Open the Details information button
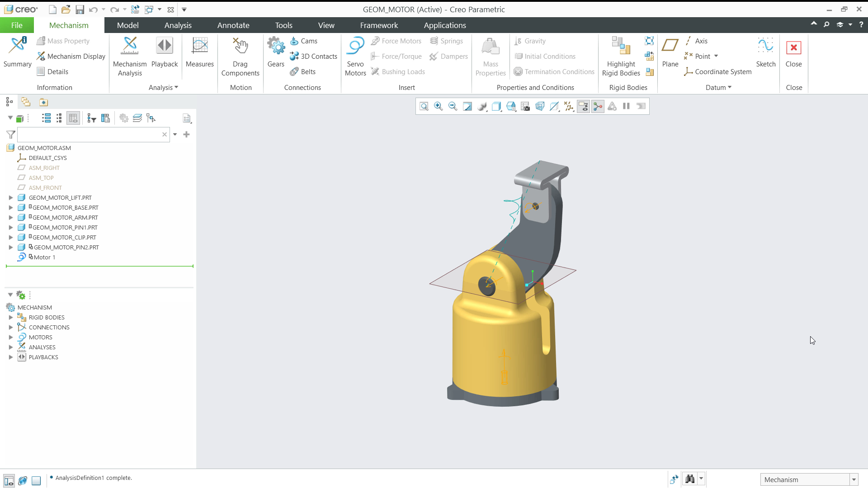The width and height of the screenshot is (868, 488). (x=53, y=72)
